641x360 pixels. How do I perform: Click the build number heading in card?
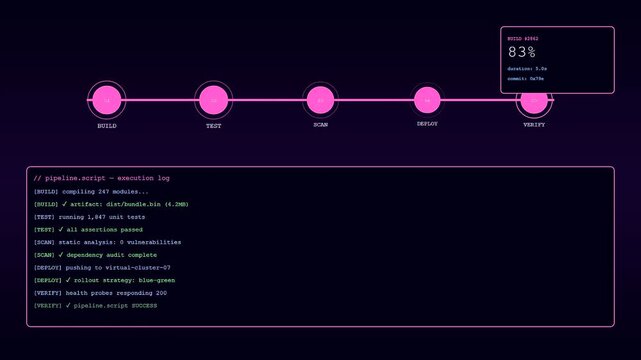point(523,39)
